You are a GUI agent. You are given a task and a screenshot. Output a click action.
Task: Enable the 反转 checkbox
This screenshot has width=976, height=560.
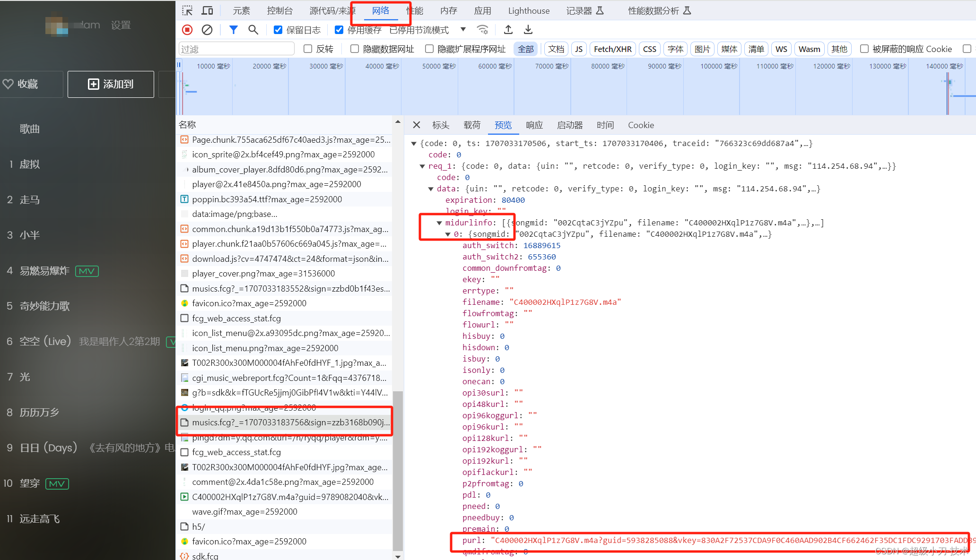308,49
